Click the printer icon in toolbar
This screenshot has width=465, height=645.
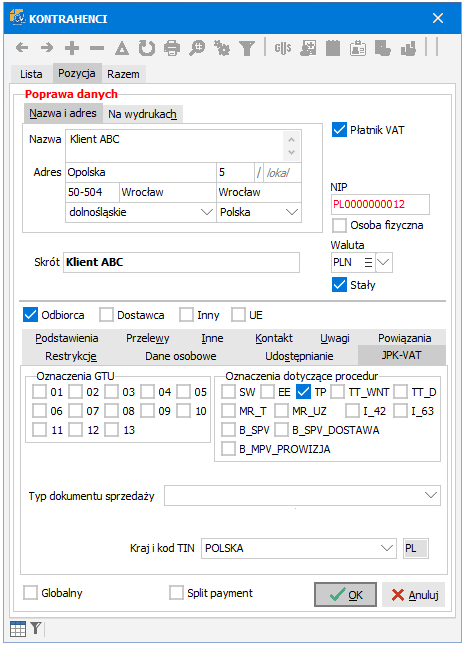[172, 48]
